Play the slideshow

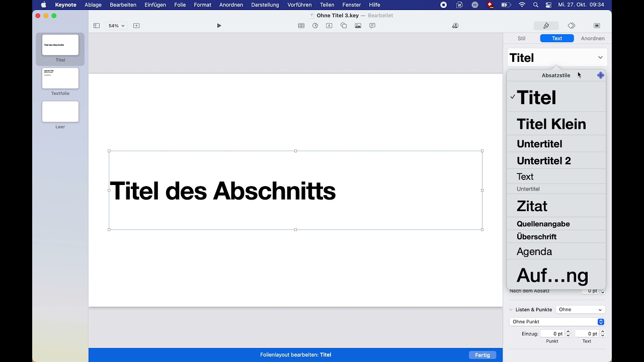pos(219,26)
